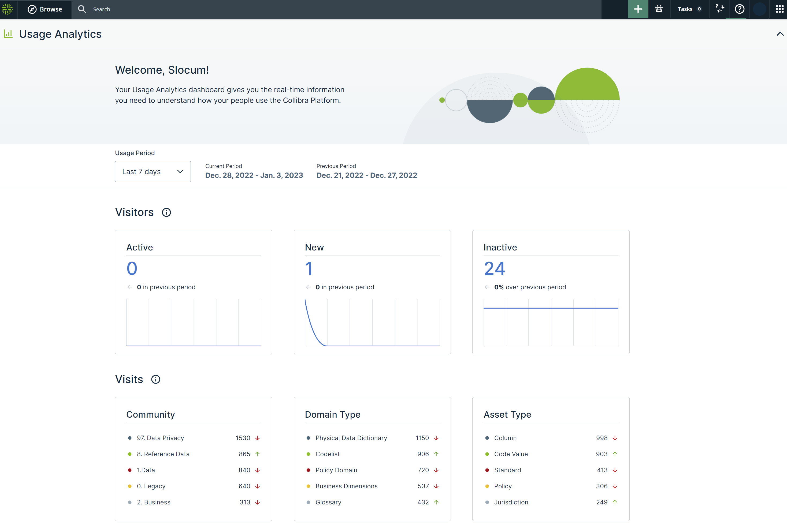
Task: Select the 8. Reference Data community
Action: click(x=194, y=454)
